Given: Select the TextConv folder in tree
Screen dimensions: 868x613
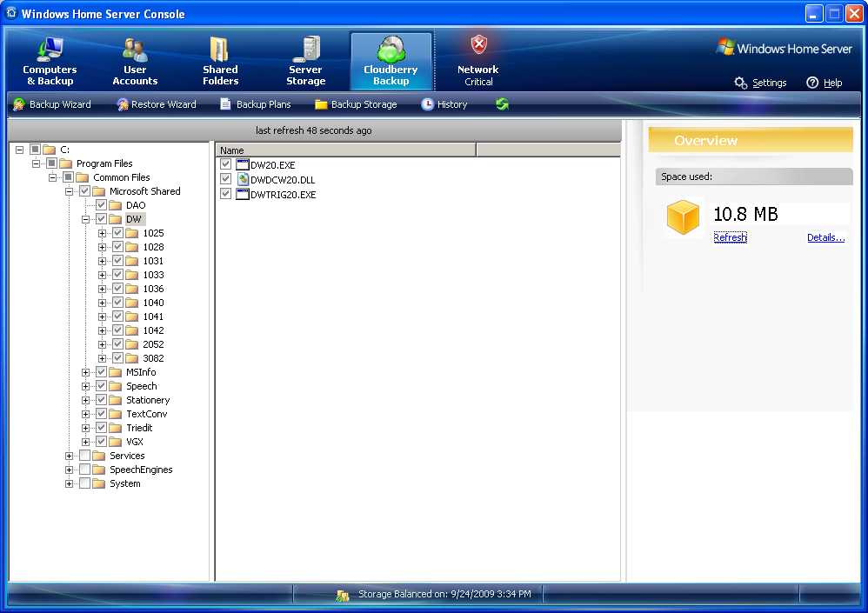Looking at the screenshot, I should tap(147, 414).
